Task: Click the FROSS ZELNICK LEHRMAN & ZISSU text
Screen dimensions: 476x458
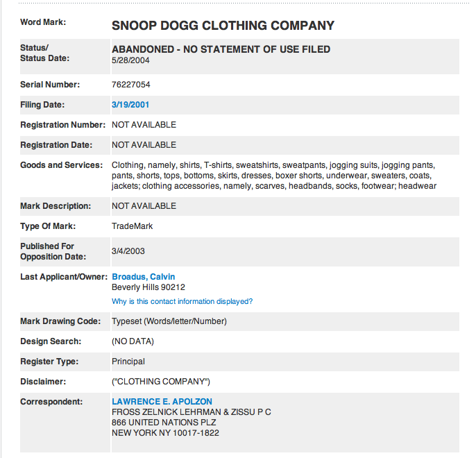Action: coord(191,412)
